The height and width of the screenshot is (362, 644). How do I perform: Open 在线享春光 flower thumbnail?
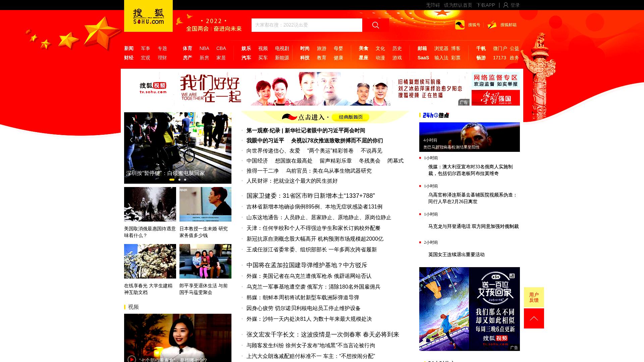tap(150, 261)
